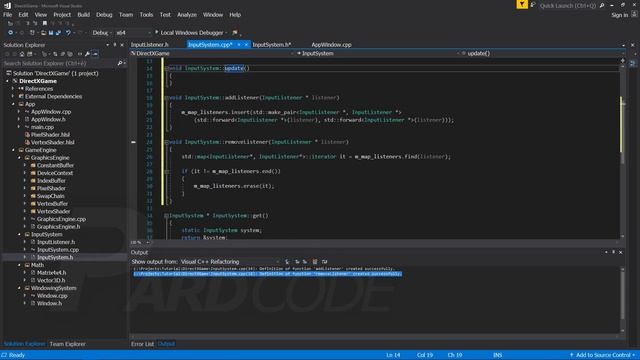This screenshot has width=640, height=360.
Task: Click the Sign in link
Action: pyautogui.click(x=620, y=15)
